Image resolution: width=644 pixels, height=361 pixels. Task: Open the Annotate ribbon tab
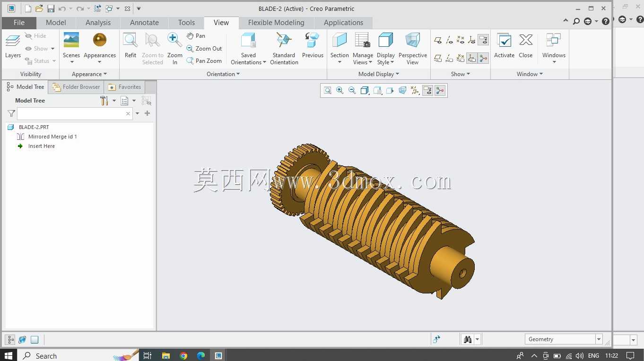point(144,23)
